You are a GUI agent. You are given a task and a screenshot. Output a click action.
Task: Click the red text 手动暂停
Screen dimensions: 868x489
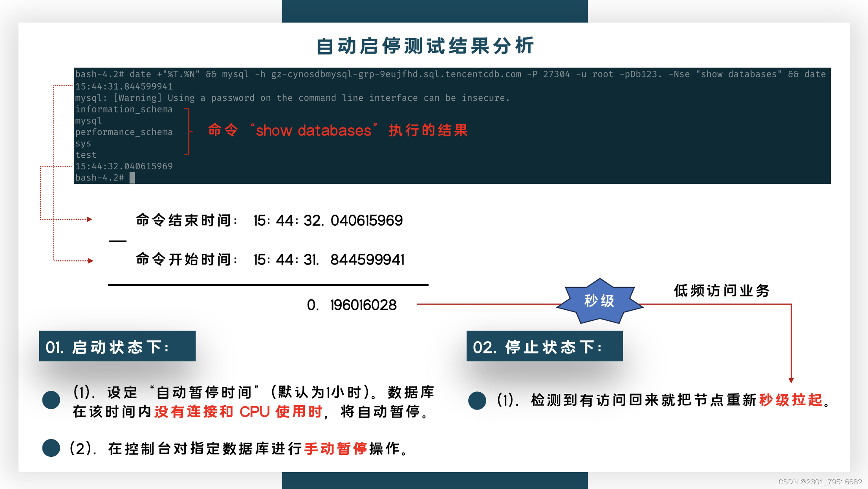pyautogui.click(x=336, y=448)
